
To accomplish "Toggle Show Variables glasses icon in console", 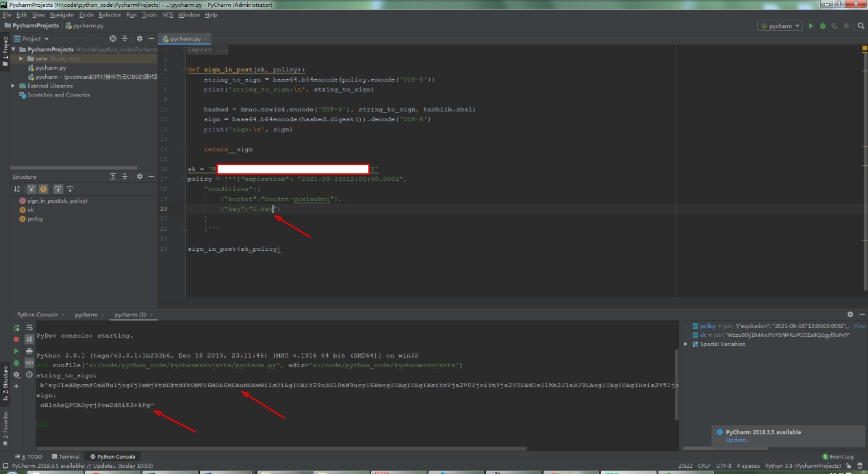I will 29,363.
